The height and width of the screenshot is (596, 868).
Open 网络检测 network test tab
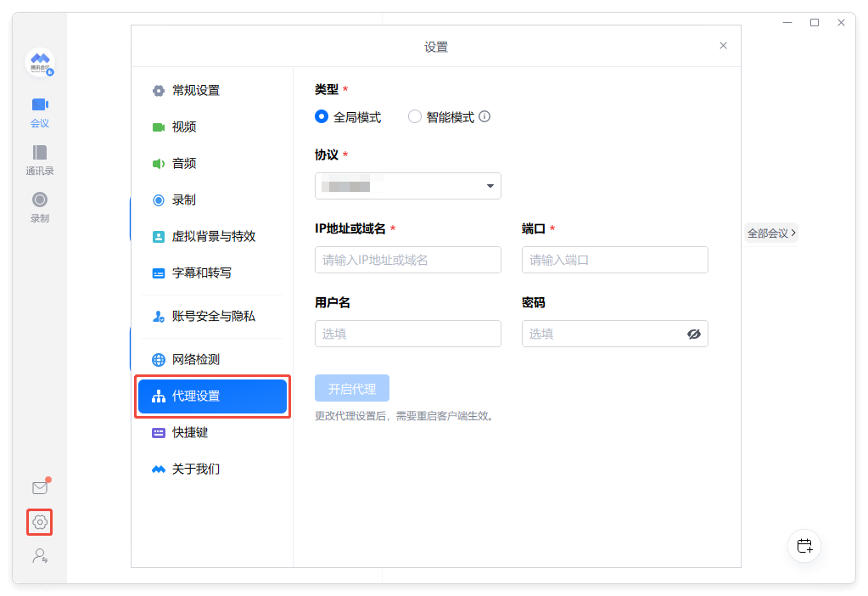pyautogui.click(x=213, y=359)
